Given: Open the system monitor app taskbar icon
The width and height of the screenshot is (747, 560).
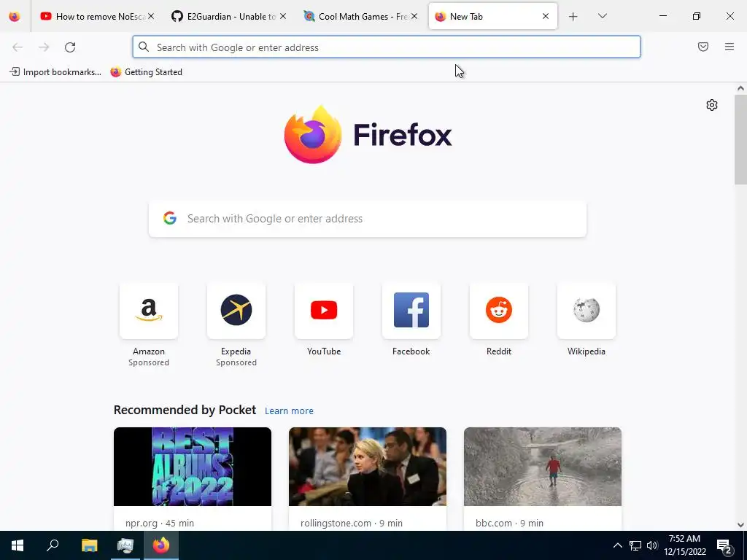Looking at the screenshot, I should (125, 545).
